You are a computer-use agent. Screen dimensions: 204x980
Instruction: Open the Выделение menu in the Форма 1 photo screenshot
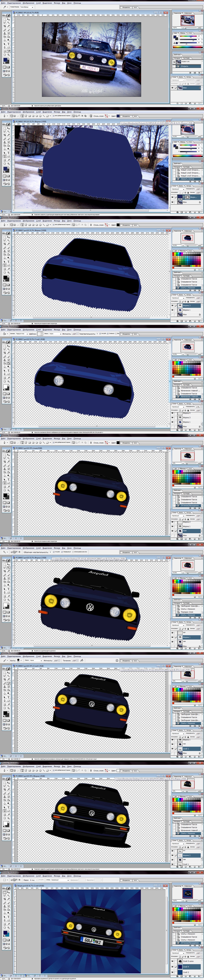tap(47, 112)
